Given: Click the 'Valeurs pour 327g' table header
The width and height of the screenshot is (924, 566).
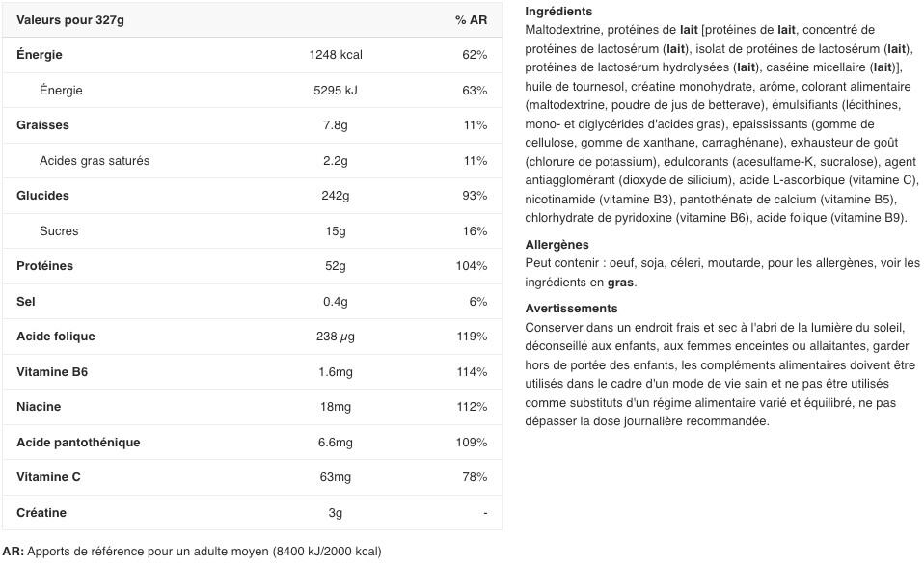Looking at the screenshot, I should [x=70, y=20].
